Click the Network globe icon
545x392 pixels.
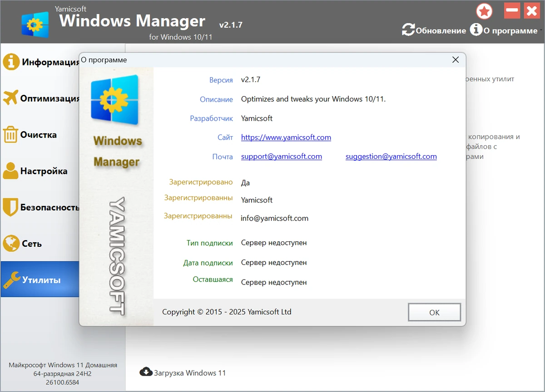11,244
